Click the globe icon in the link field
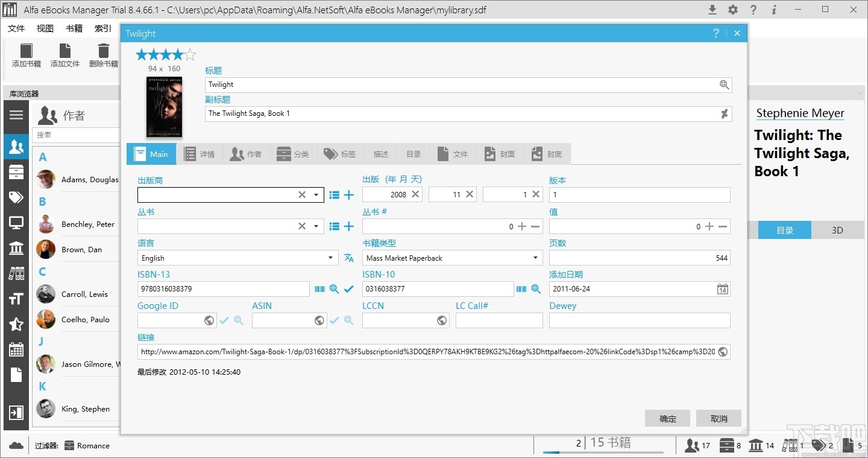868x458 pixels. [x=723, y=352]
